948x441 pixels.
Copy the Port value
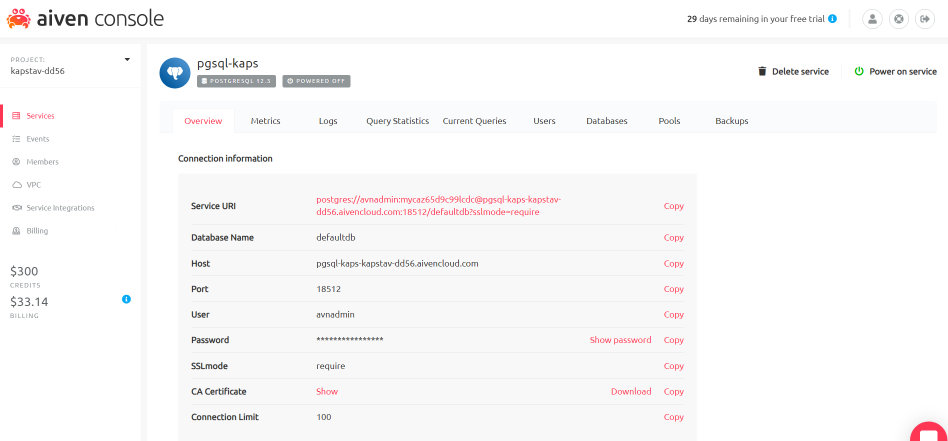pyautogui.click(x=674, y=289)
